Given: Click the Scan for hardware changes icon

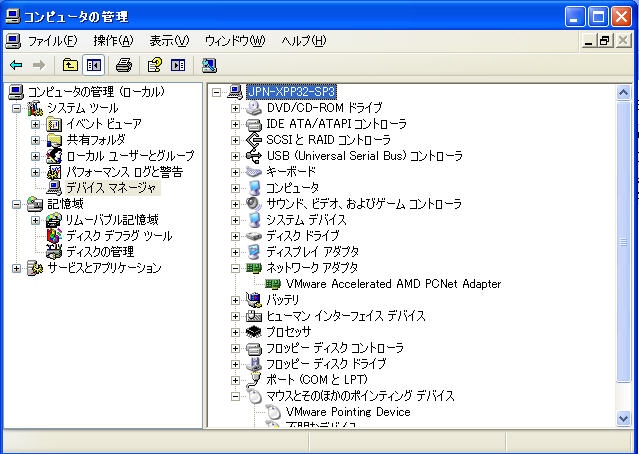Looking at the screenshot, I should 209,65.
